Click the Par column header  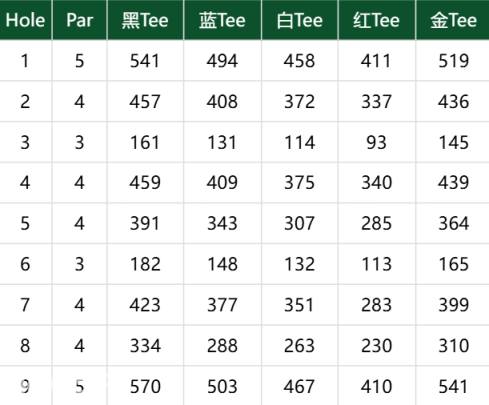tap(79, 20)
